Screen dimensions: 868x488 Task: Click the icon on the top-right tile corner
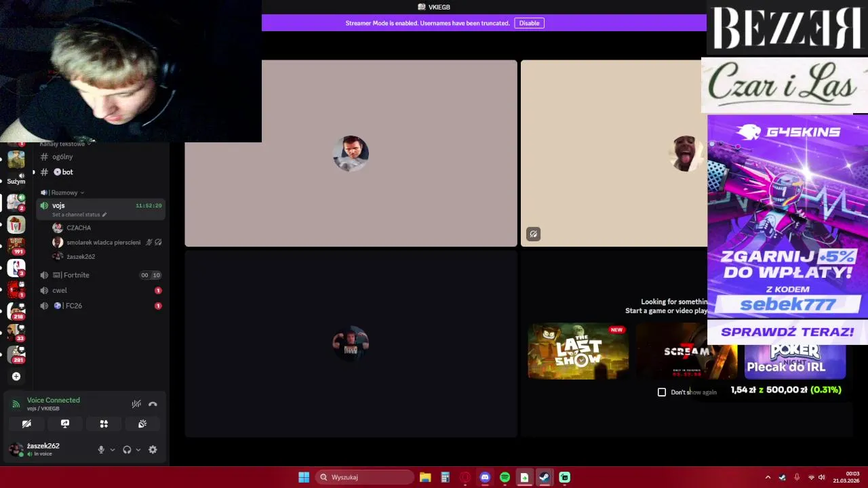click(534, 234)
